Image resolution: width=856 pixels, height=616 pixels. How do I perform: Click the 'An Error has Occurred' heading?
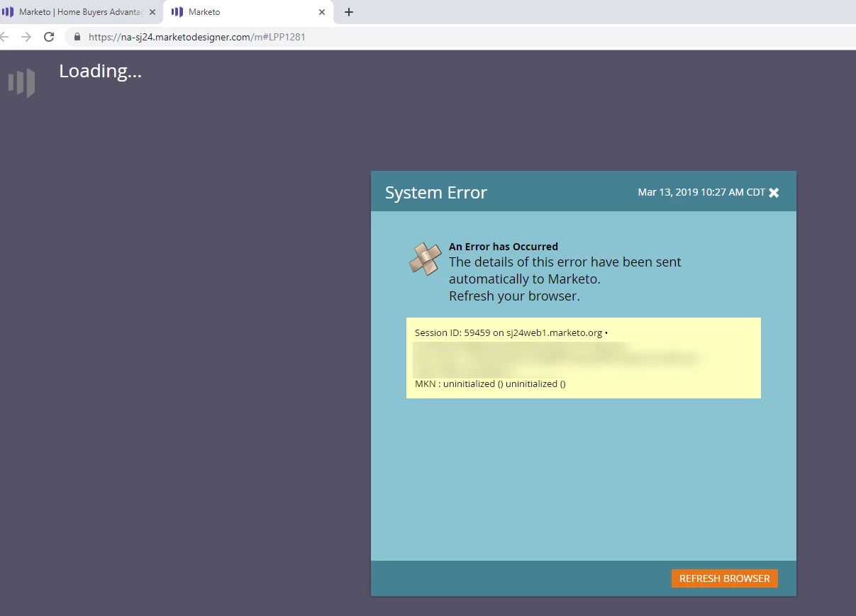(504, 247)
